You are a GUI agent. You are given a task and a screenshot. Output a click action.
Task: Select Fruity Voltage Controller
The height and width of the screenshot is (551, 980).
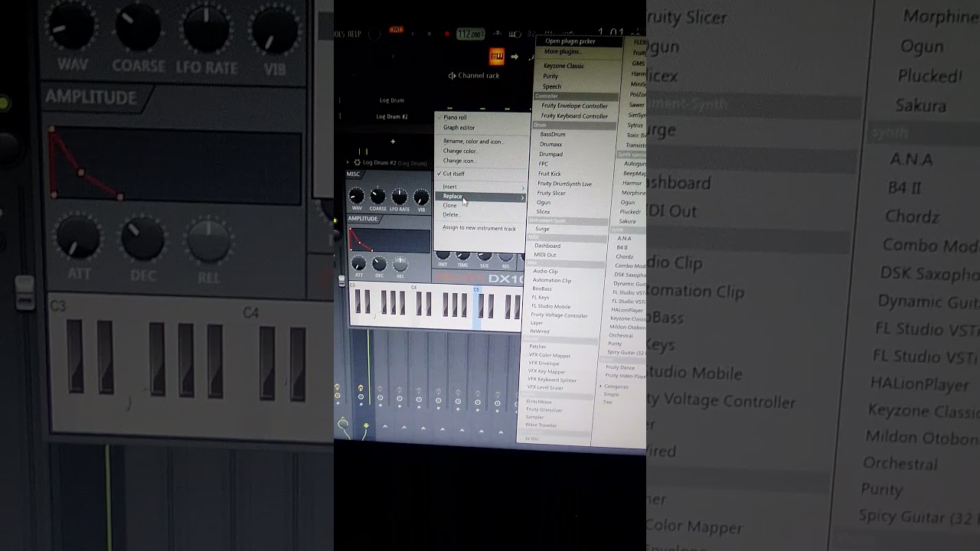pos(560,315)
